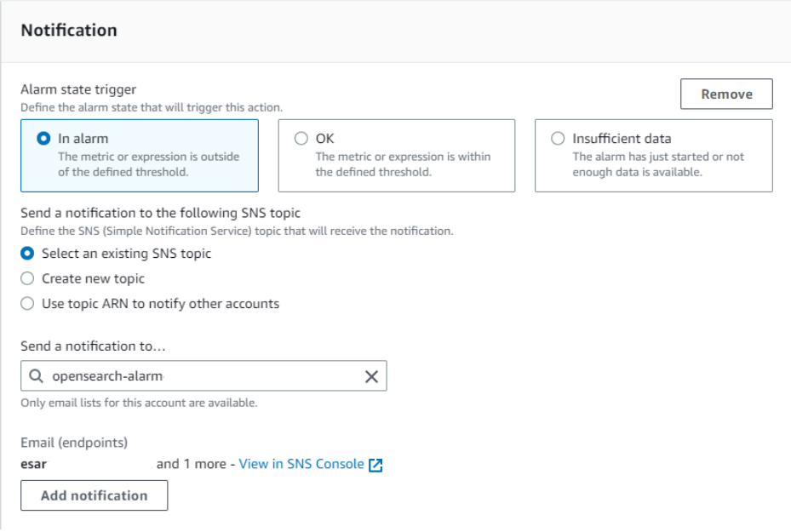Click the search magnifier icon in topic field
Viewport: 791px width, 532px height.
36,375
